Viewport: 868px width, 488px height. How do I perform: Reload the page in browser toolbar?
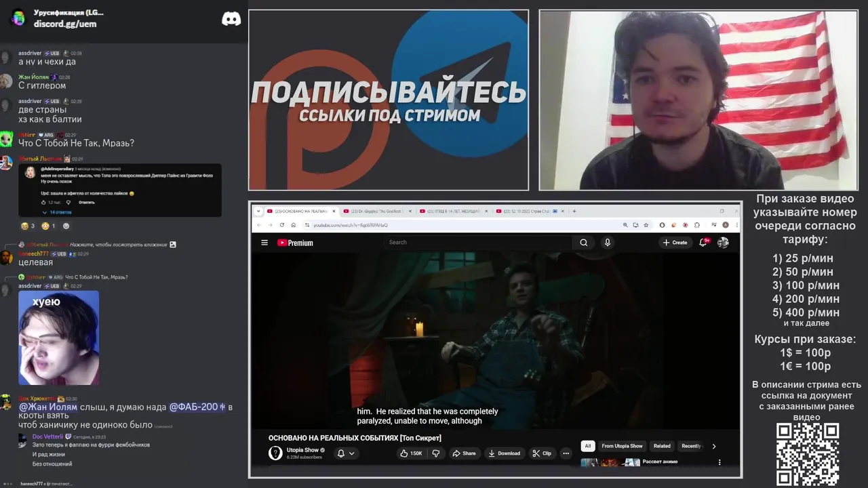pyautogui.click(x=281, y=225)
